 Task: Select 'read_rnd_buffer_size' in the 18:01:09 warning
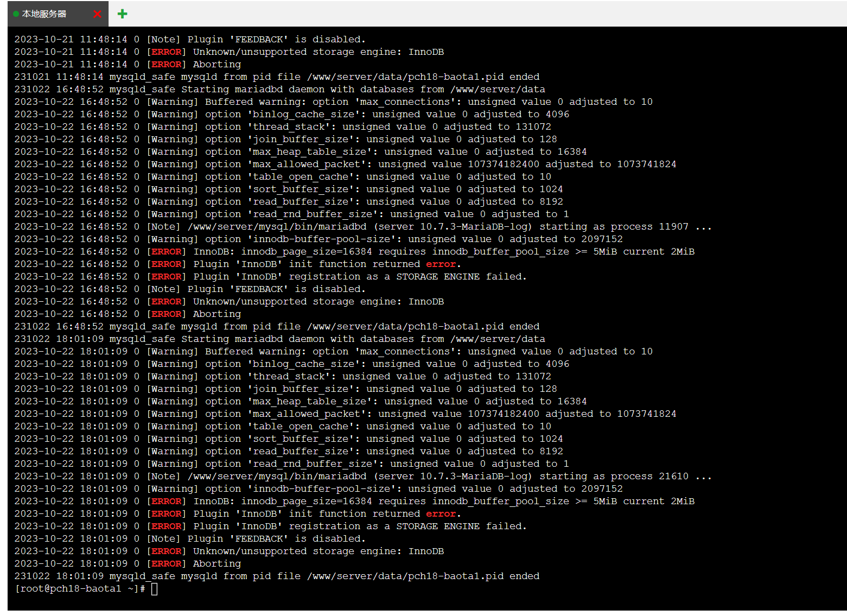[313, 464]
